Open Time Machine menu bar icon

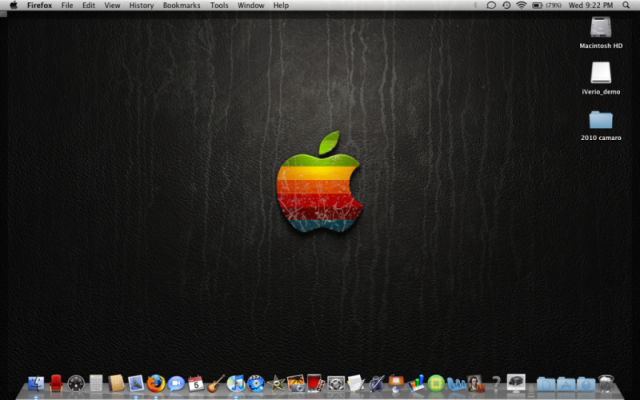[x=506, y=5]
